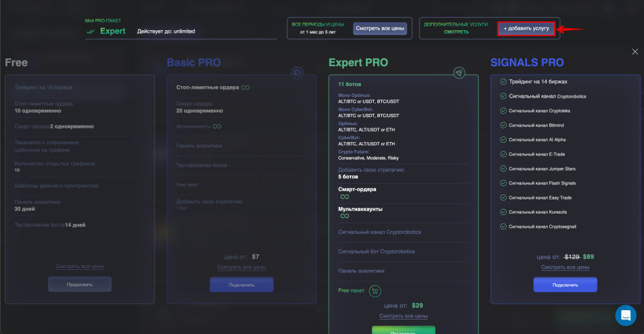
Task: Click the infinity icon under Смарт-ордера
Action: [345, 197]
